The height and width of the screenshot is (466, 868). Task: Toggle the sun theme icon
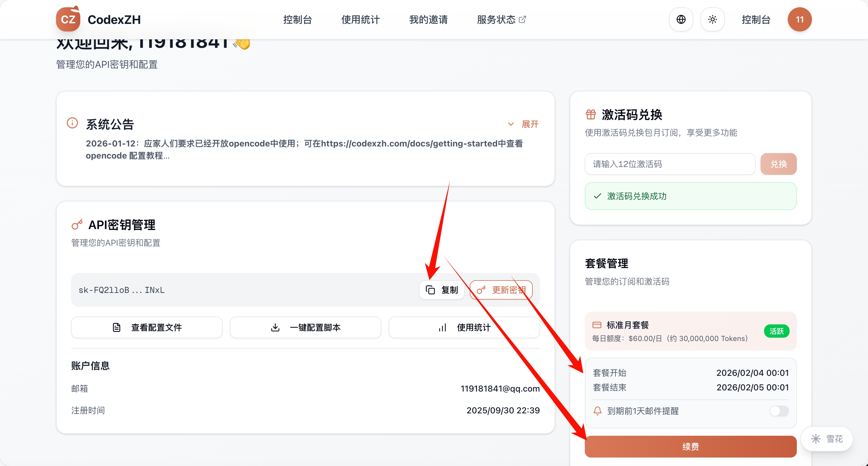(x=712, y=20)
